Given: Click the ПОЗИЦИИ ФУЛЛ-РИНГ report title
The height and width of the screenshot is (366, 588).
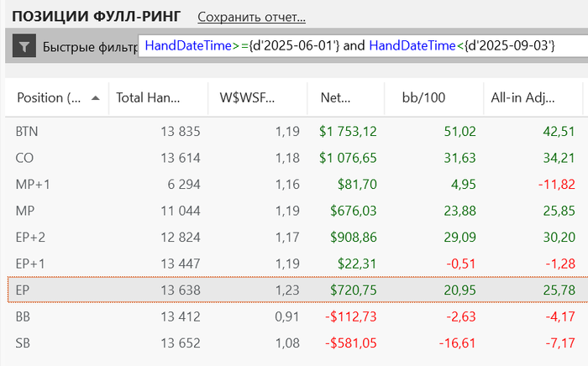Looking at the screenshot, I should (94, 17).
